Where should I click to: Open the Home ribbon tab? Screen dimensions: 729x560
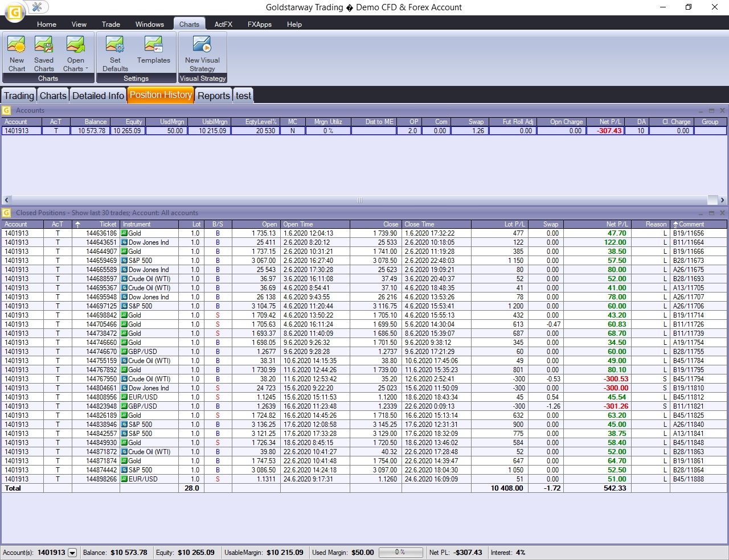(47, 24)
